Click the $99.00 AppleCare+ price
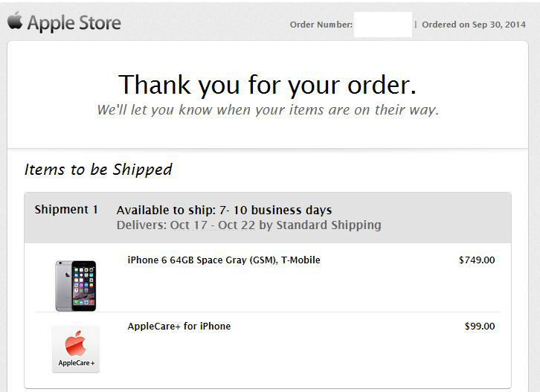Viewport: 540px width, 392px height. coord(480,327)
